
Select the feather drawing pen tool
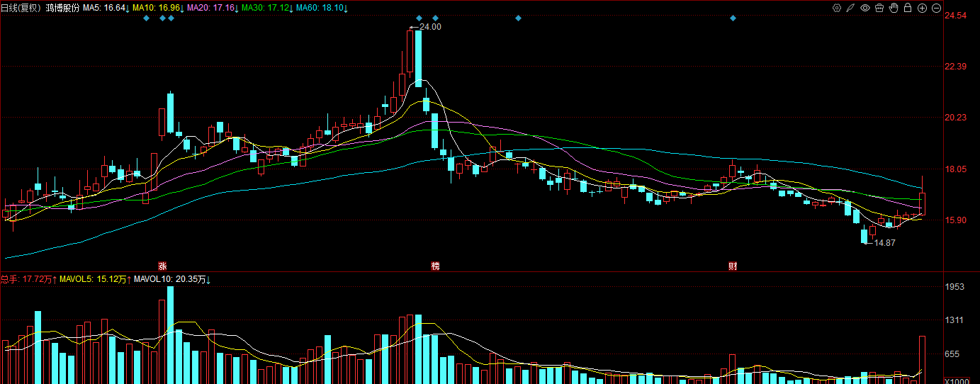(x=851, y=8)
